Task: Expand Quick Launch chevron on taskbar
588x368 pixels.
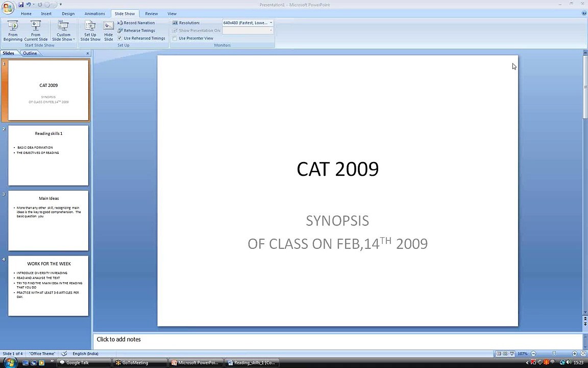Action: [52, 362]
